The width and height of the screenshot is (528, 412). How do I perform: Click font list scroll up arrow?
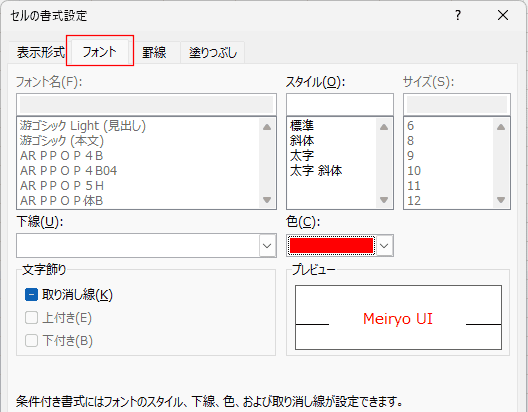(x=267, y=127)
